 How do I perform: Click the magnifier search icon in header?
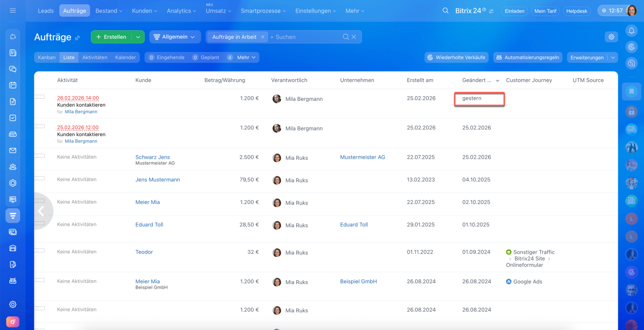coord(445,11)
